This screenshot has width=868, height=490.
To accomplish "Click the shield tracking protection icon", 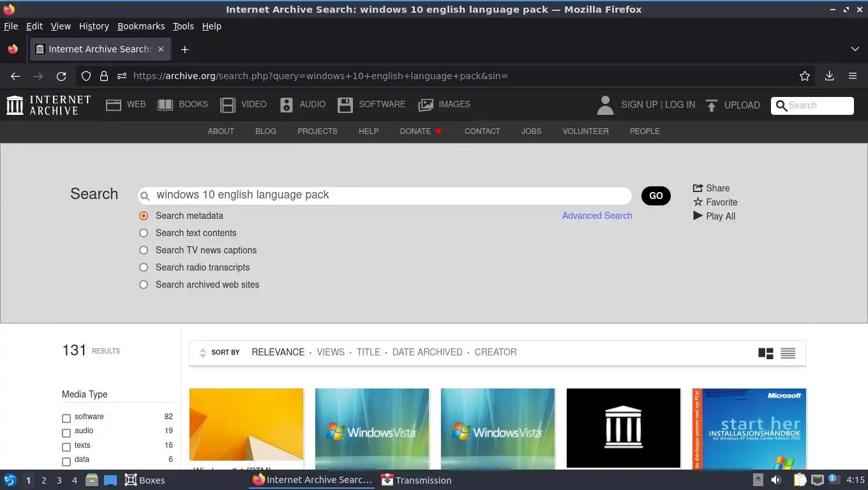I will point(86,76).
